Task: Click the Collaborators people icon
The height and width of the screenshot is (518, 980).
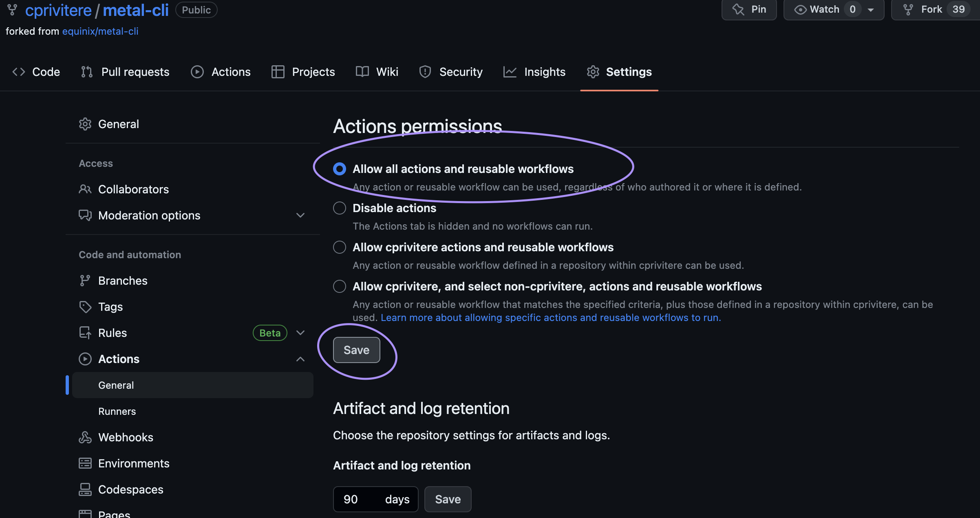Action: click(85, 189)
